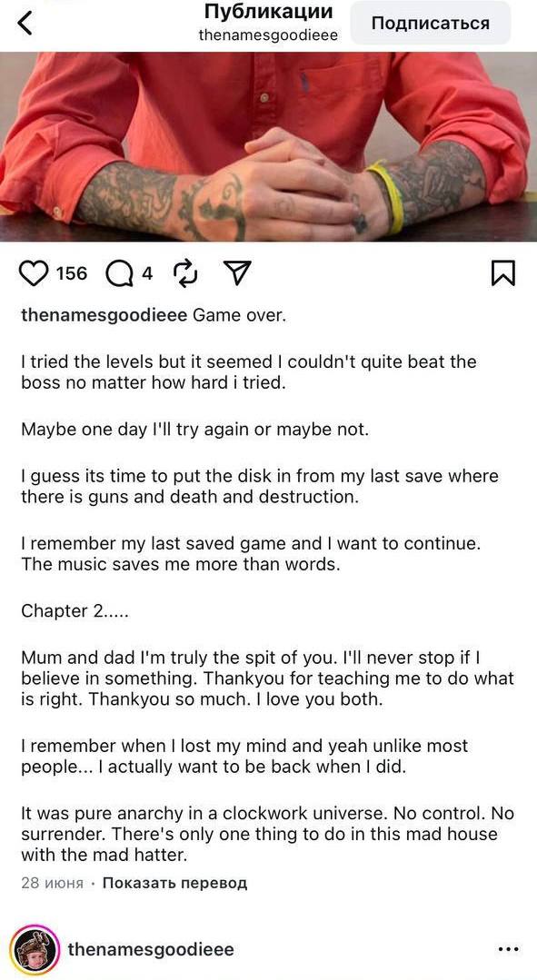
Task: Open comments via the speech bubble icon
Action: (118, 273)
